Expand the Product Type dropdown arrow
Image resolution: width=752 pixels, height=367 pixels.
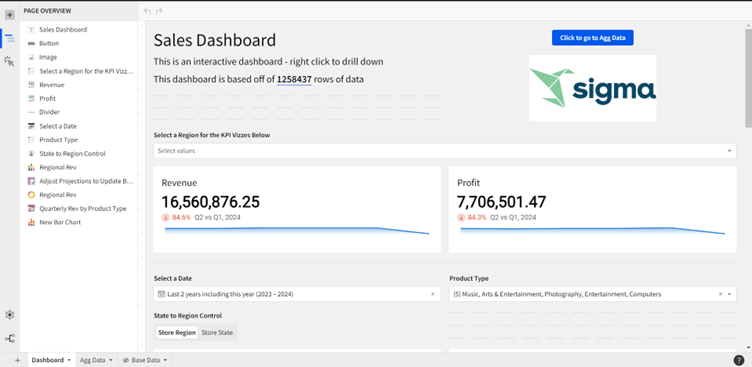(729, 294)
